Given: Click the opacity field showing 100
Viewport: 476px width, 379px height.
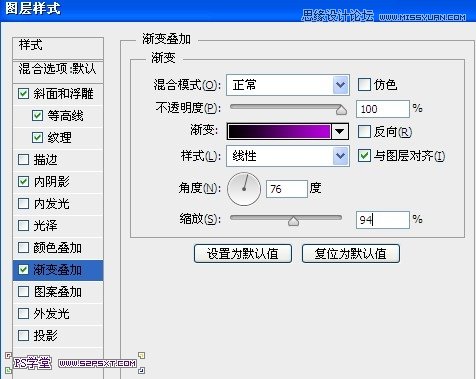Looking at the screenshot, I should [x=383, y=109].
